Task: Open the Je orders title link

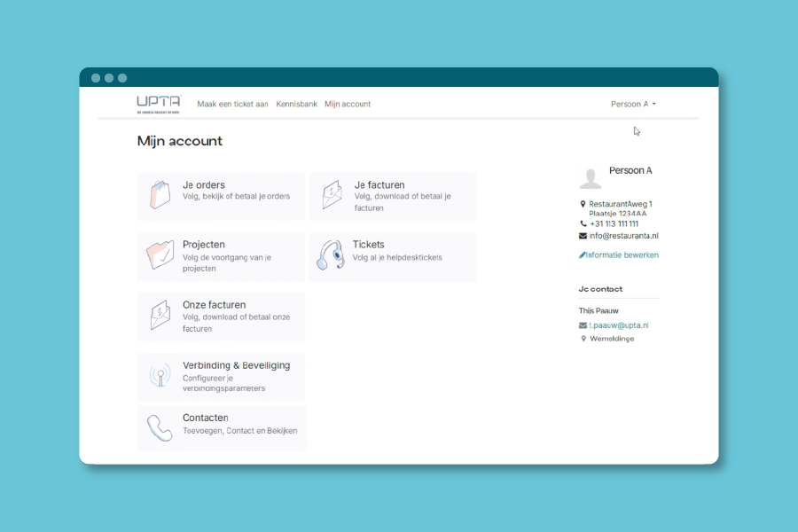Action: tap(204, 185)
